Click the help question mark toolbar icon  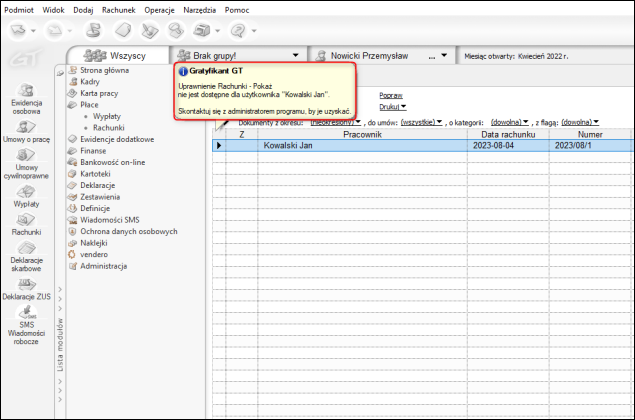pyautogui.click(x=238, y=30)
